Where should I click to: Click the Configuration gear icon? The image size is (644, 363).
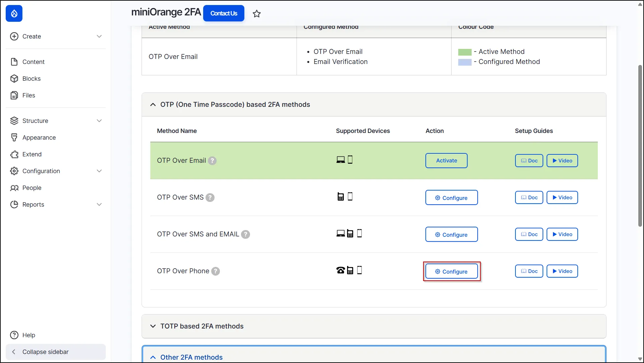click(14, 171)
